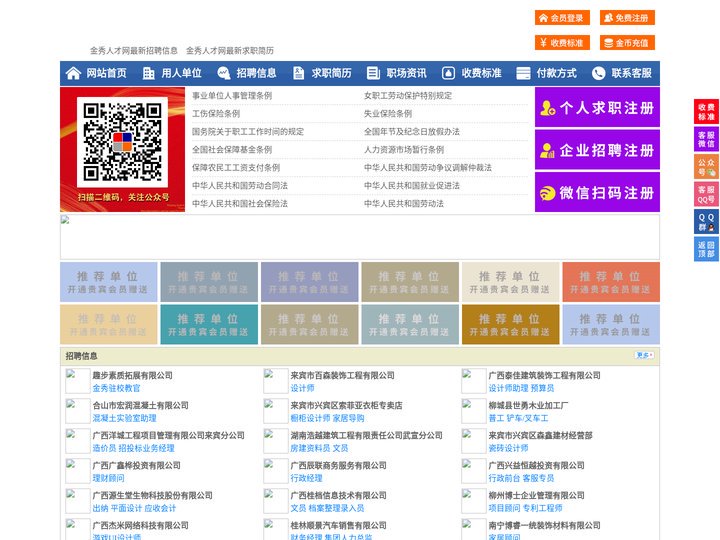Open 事业单位人事管理条例 link

[x=232, y=96]
